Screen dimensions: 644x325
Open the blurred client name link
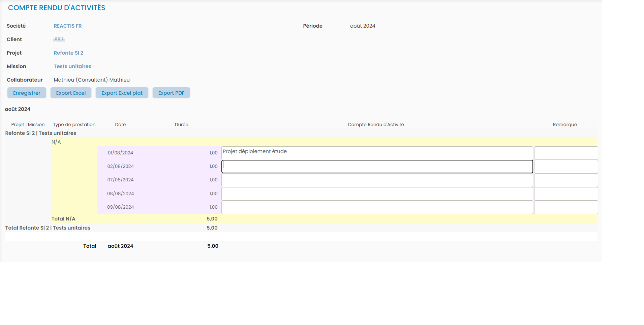coord(59,39)
